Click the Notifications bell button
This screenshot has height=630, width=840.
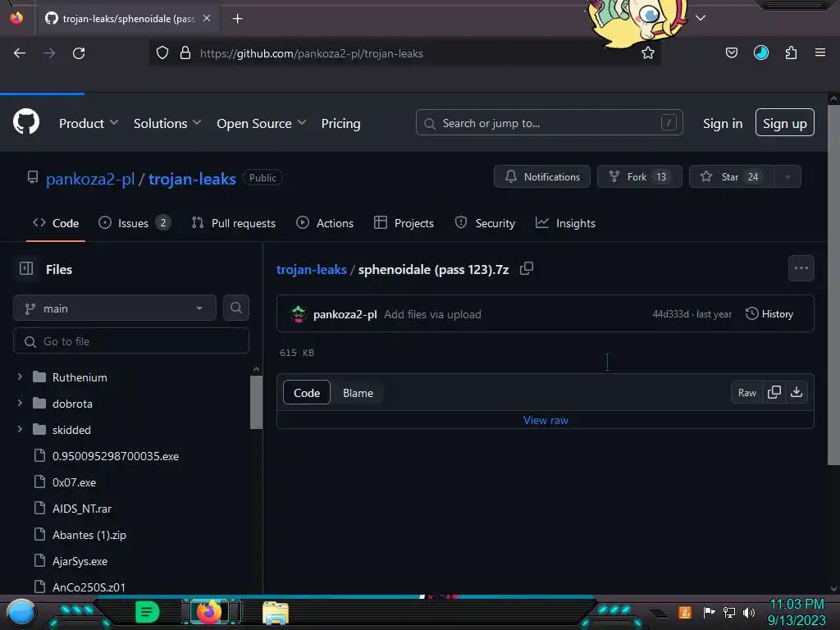[542, 177]
